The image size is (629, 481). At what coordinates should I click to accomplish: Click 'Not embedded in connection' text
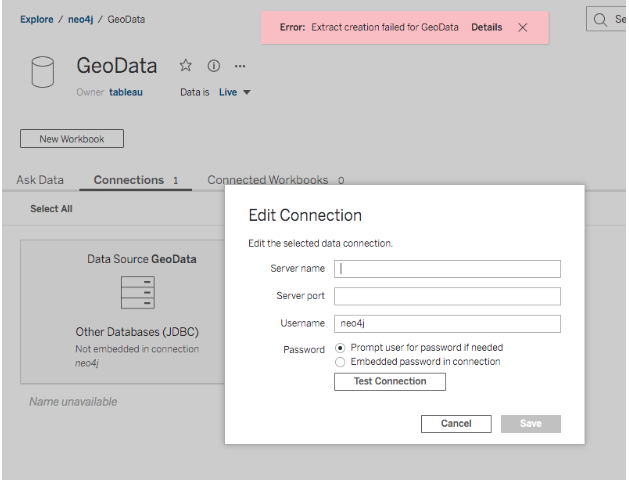click(x=137, y=349)
